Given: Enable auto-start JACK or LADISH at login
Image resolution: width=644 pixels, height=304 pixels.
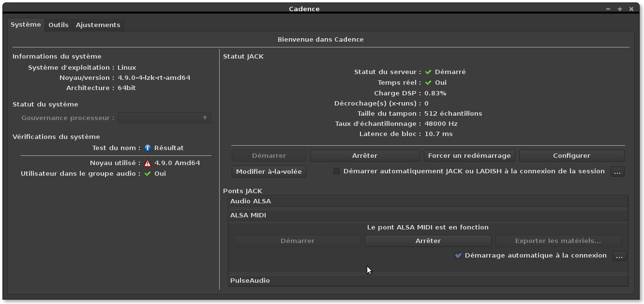Looking at the screenshot, I should (x=337, y=171).
